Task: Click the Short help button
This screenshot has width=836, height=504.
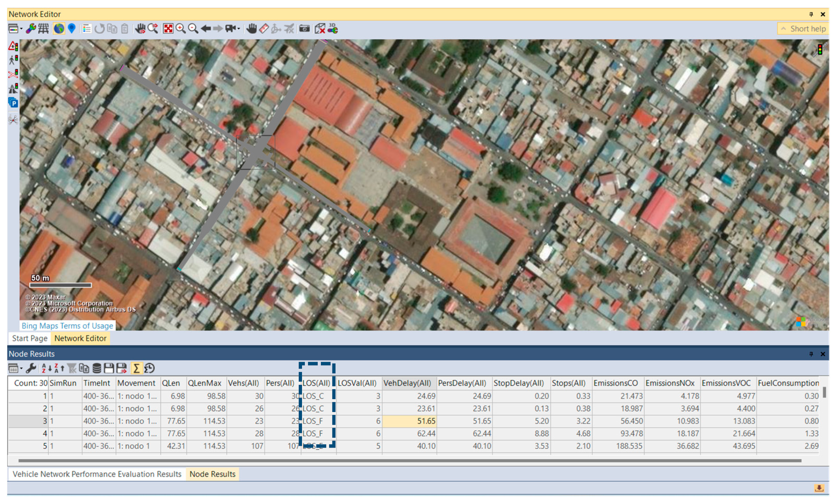Action: click(x=804, y=29)
